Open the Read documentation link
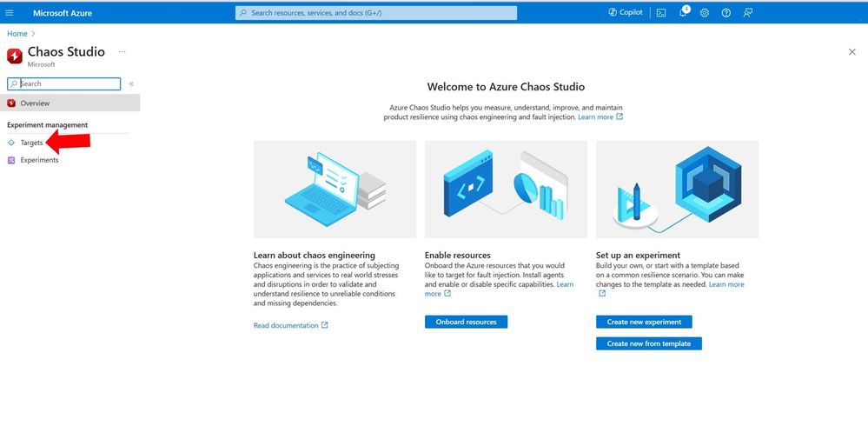This screenshot has height=426, width=868. click(290, 326)
